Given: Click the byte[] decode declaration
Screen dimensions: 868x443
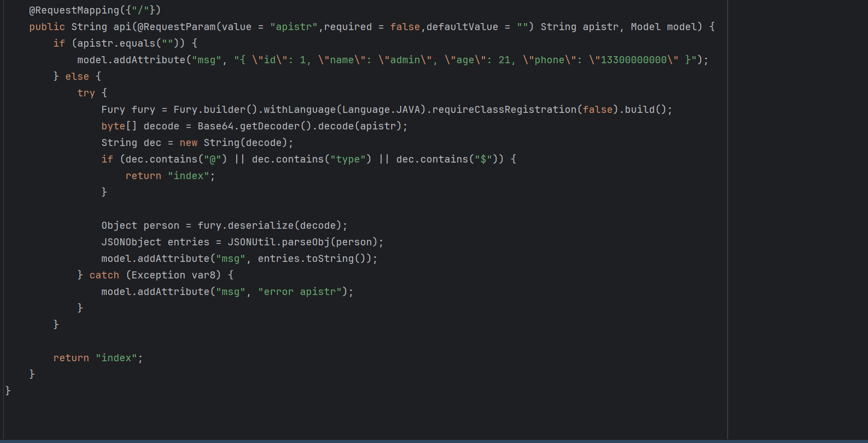Looking at the screenshot, I should click(x=140, y=126).
